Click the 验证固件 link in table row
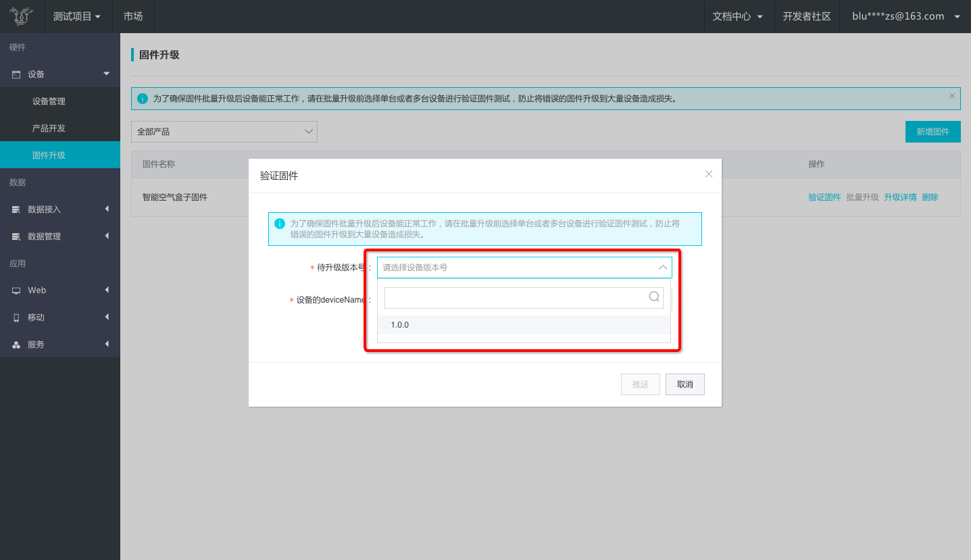 click(x=824, y=197)
